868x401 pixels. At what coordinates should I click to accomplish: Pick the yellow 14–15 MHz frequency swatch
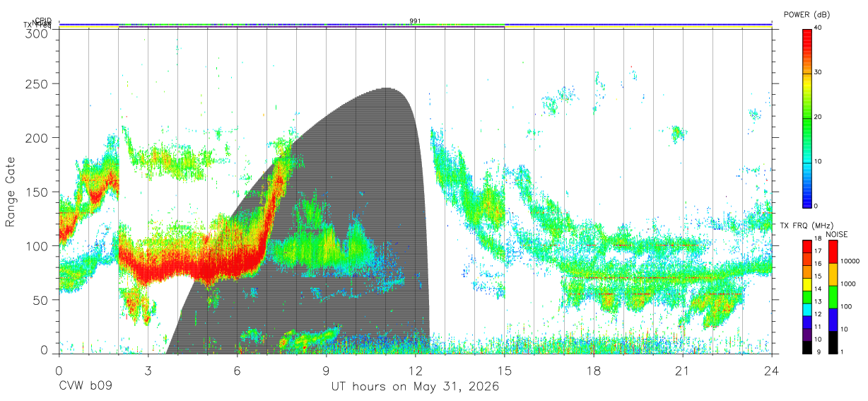[x=807, y=284]
